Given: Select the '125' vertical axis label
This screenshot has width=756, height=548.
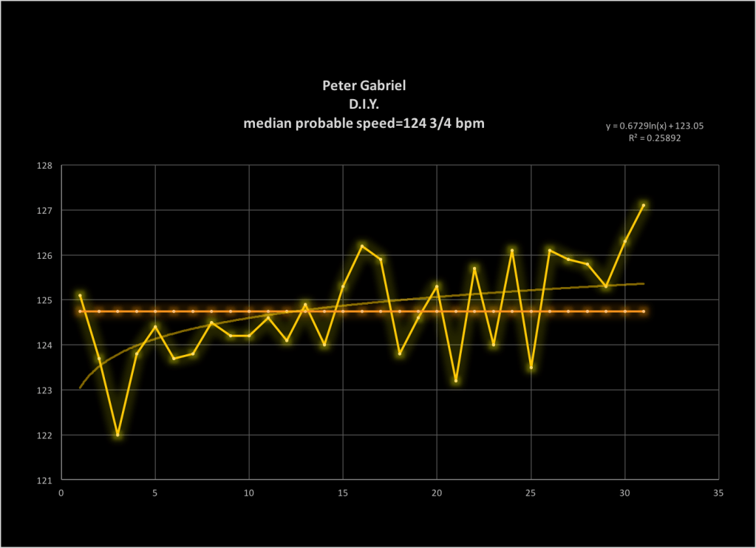Looking at the screenshot, I should coord(46,300).
